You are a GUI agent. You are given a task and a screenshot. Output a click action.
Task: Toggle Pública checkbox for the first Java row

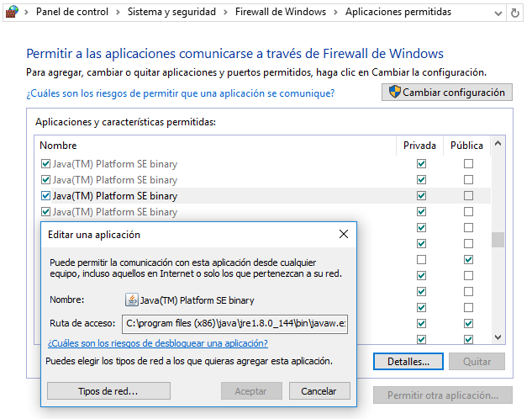tap(468, 164)
